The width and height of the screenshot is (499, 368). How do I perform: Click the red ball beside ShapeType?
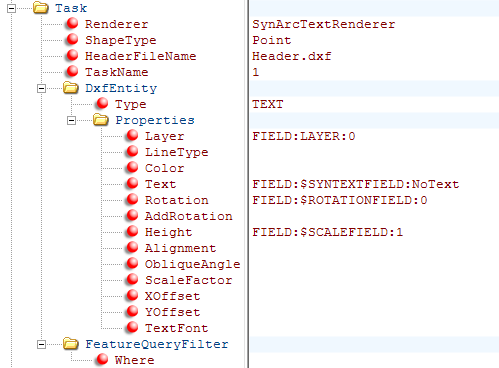[x=72, y=40]
